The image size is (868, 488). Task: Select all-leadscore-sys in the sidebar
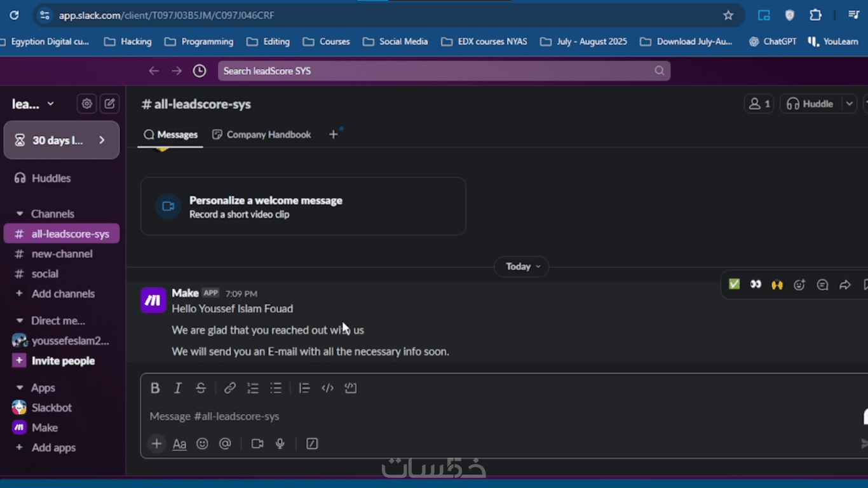point(62,234)
